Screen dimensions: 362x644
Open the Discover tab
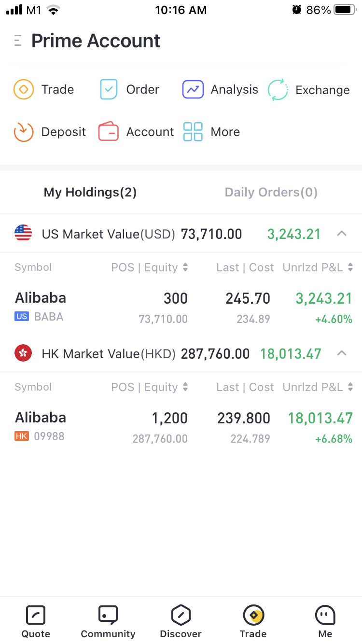point(181,622)
